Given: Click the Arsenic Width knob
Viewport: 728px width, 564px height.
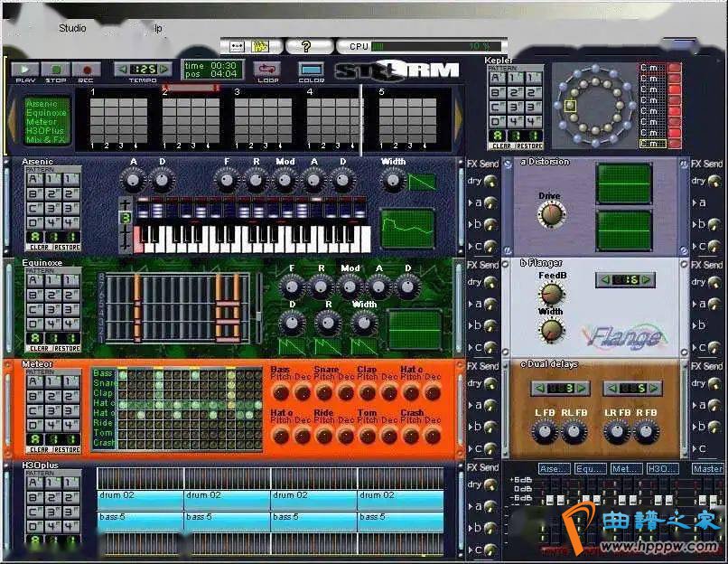Looking at the screenshot, I should point(393,181).
